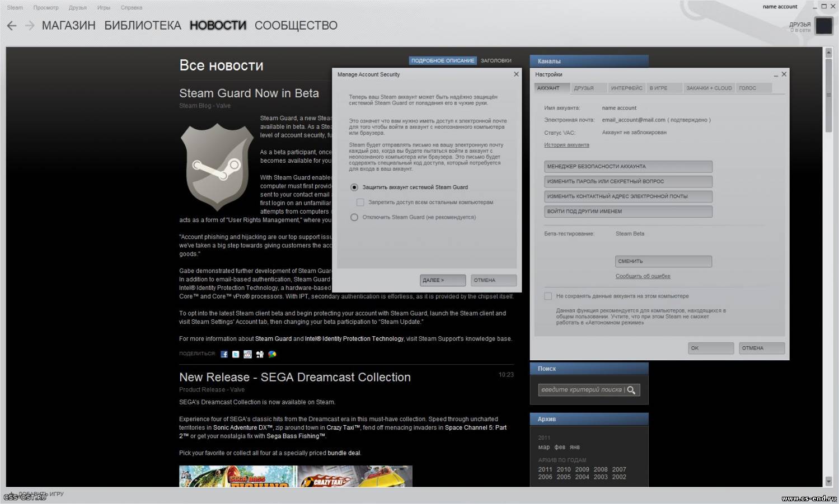This screenshot has width=839, height=504.
Task: Click Sega Bass Fishing game thumbnail
Action: tap(238, 476)
